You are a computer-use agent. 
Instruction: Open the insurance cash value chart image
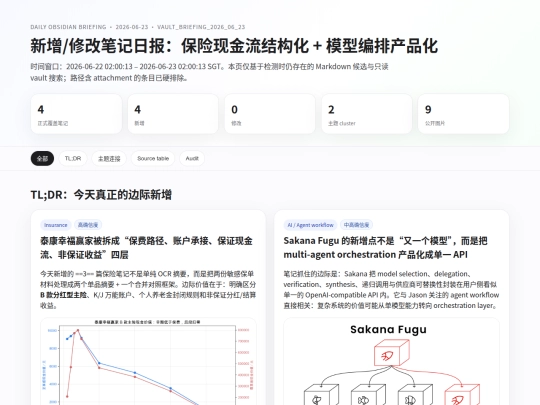tap(148, 362)
